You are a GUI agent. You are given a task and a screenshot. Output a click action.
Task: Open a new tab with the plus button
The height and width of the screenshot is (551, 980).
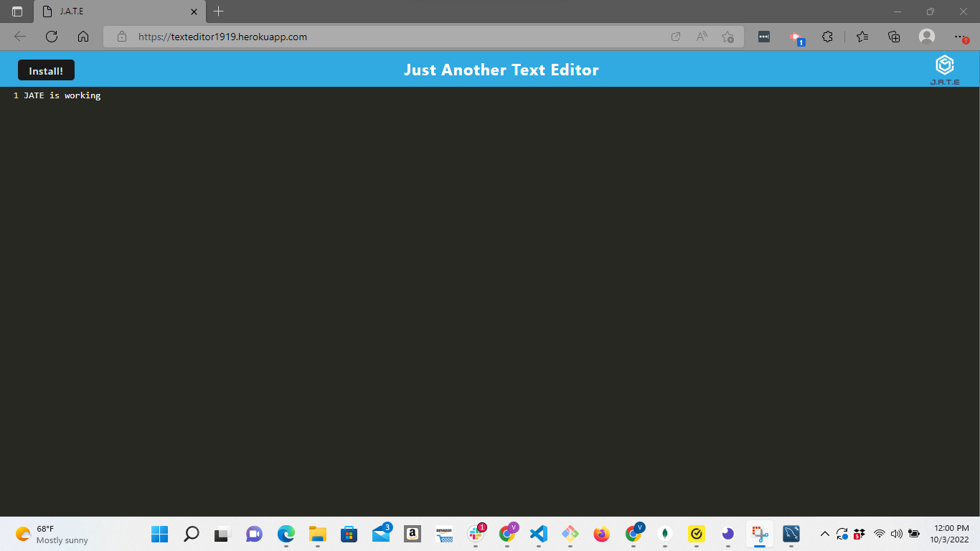[x=218, y=11]
